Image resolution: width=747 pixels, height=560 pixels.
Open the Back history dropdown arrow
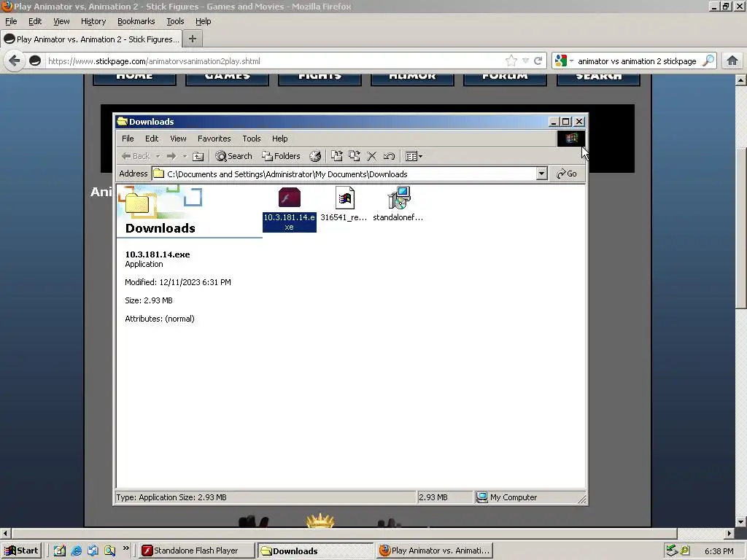[x=158, y=156]
